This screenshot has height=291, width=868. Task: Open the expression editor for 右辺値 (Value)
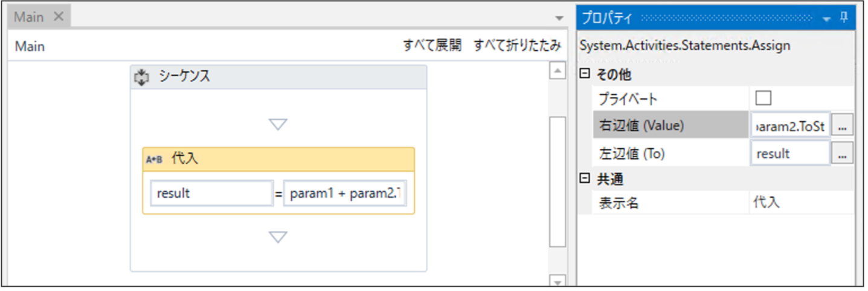(x=842, y=126)
